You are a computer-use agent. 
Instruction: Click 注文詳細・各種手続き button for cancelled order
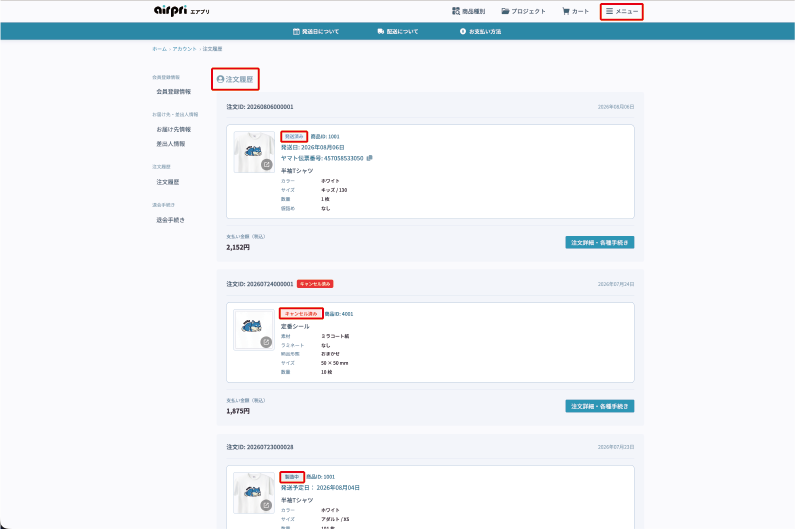[600, 406]
